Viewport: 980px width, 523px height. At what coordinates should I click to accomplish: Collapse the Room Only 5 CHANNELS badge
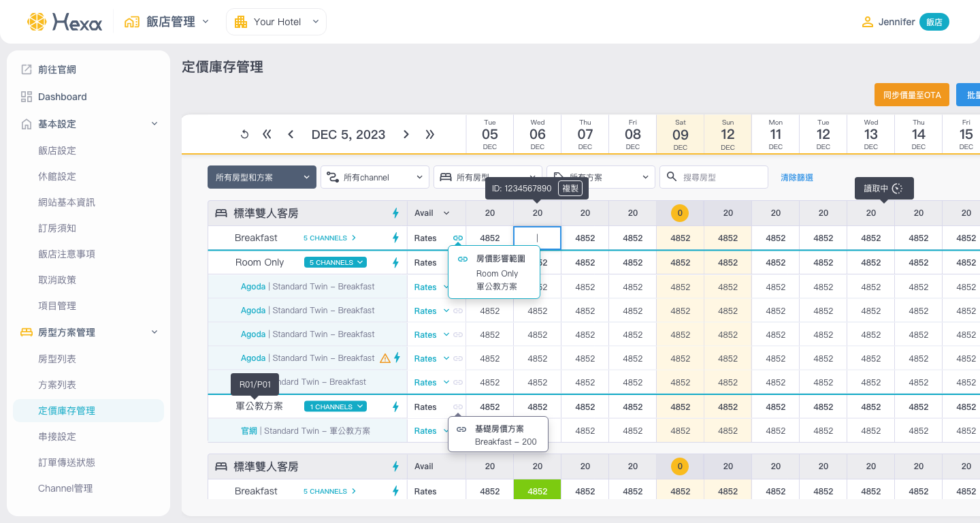(338, 262)
